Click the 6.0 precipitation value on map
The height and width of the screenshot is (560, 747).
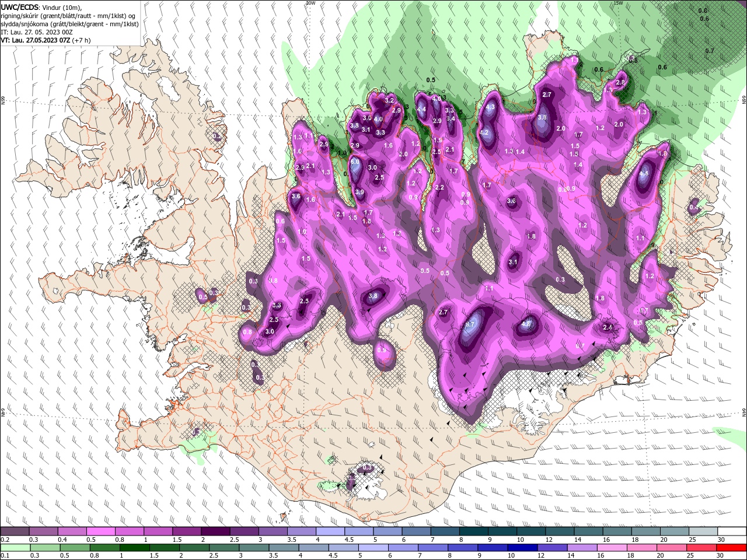pyautogui.click(x=355, y=162)
